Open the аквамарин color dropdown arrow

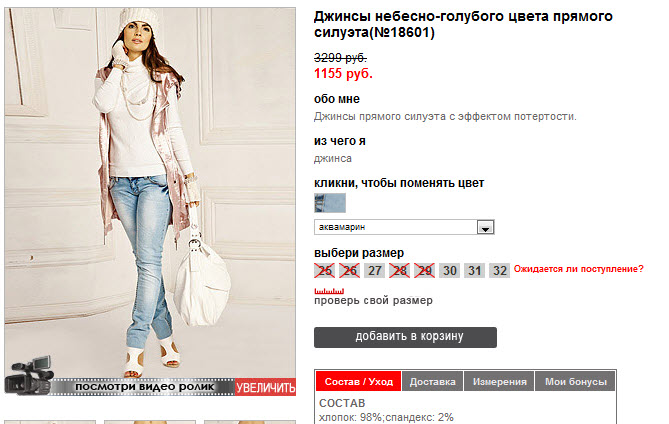(x=485, y=227)
